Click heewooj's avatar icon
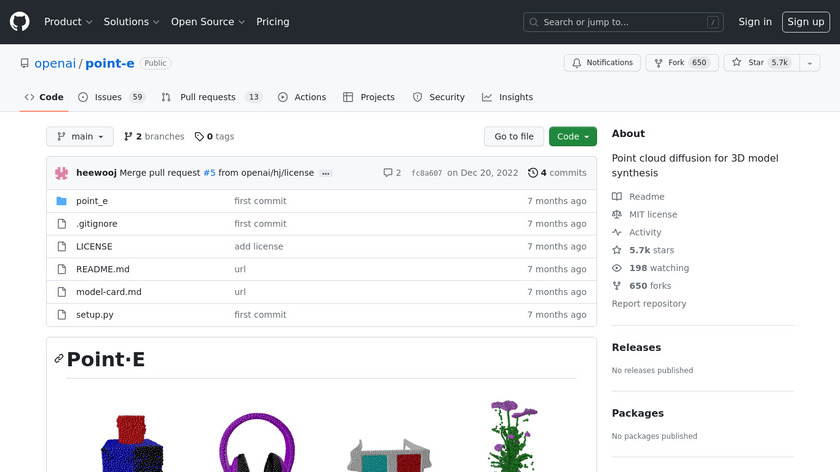 tap(62, 173)
